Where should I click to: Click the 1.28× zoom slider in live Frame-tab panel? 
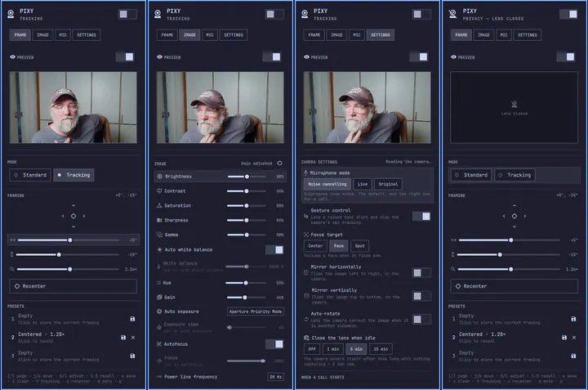[x=68, y=269]
